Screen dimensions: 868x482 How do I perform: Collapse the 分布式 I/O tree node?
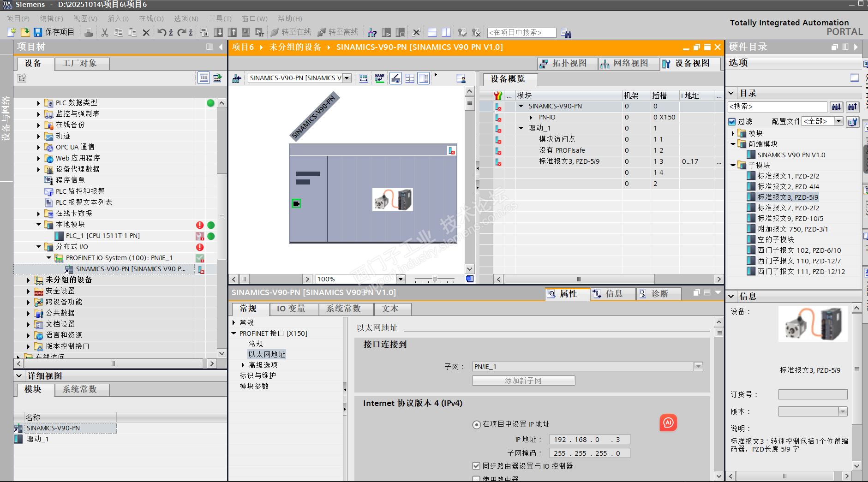pyautogui.click(x=39, y=247)
